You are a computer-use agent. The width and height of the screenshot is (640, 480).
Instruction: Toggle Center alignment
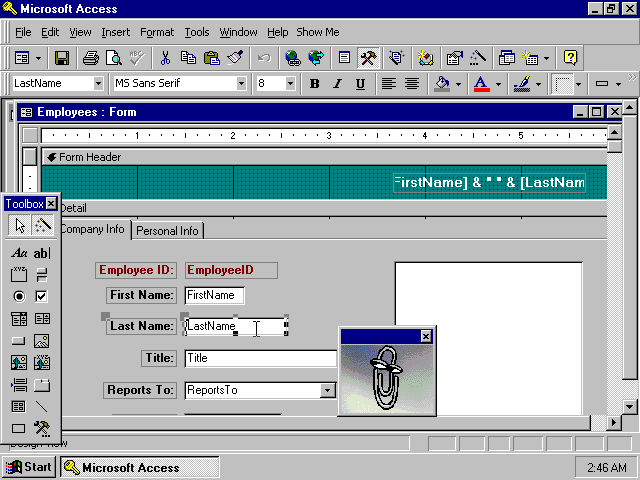click(412, 84)
